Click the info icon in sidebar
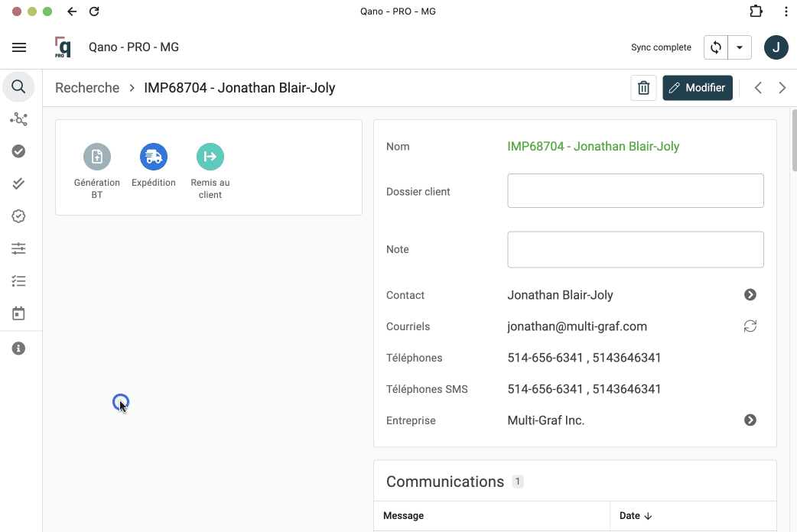This screenshot has width=797, height=532. coord(19,349)
